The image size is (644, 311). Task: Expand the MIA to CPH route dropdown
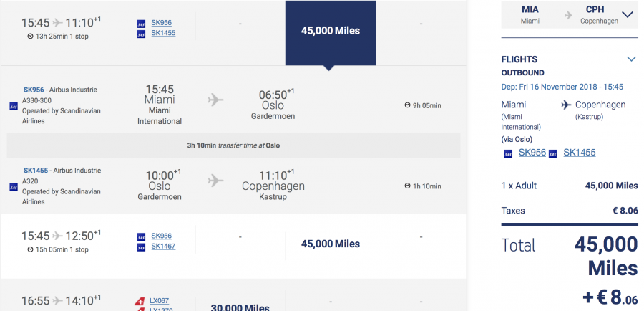coord(628,15)
